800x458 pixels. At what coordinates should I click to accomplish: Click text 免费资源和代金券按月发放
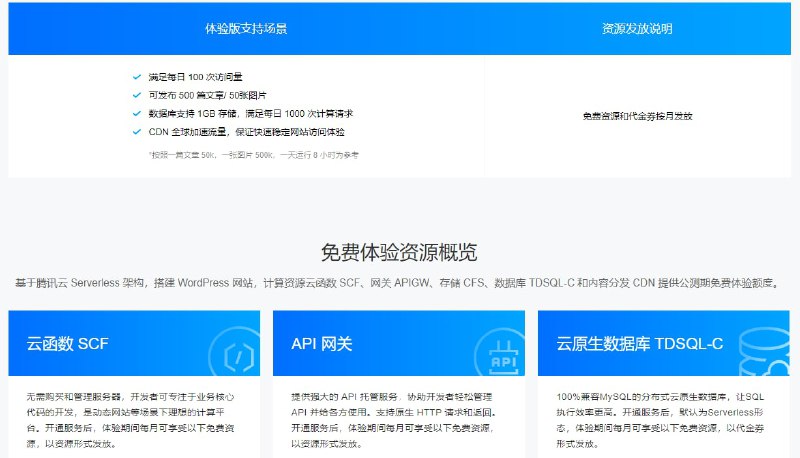[x=637, y=116]
